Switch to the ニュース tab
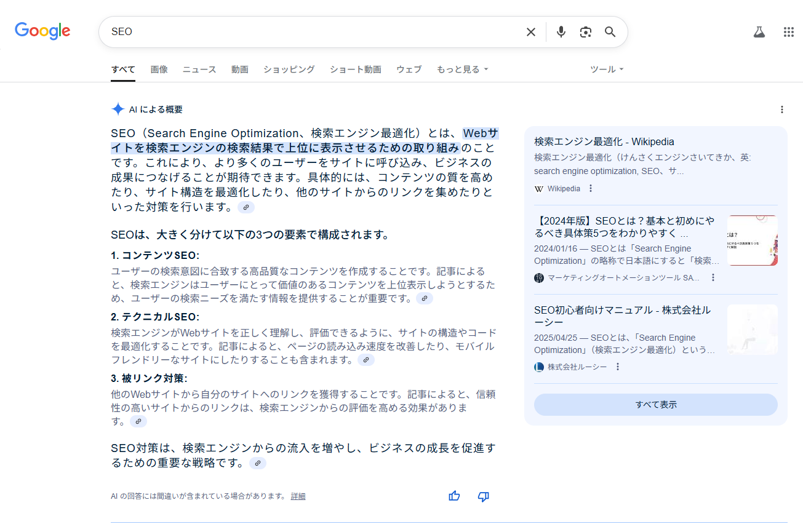 (x=199, y=69)
